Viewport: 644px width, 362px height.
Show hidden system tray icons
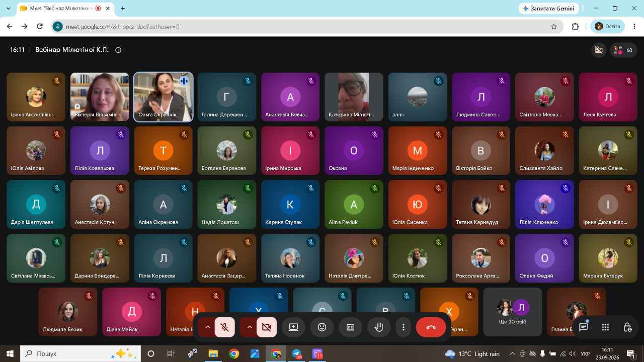[513, 353]
